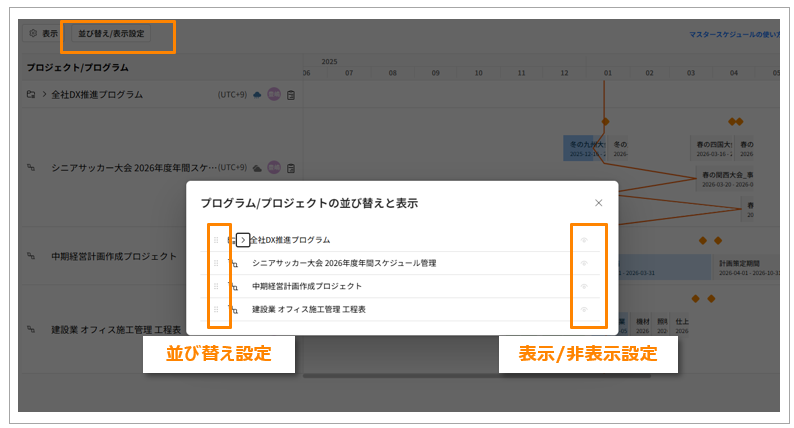Click drag handle for 全社DX推進プログラム row
The height and width of the screenshot is (428, 794).
[216, 240]
